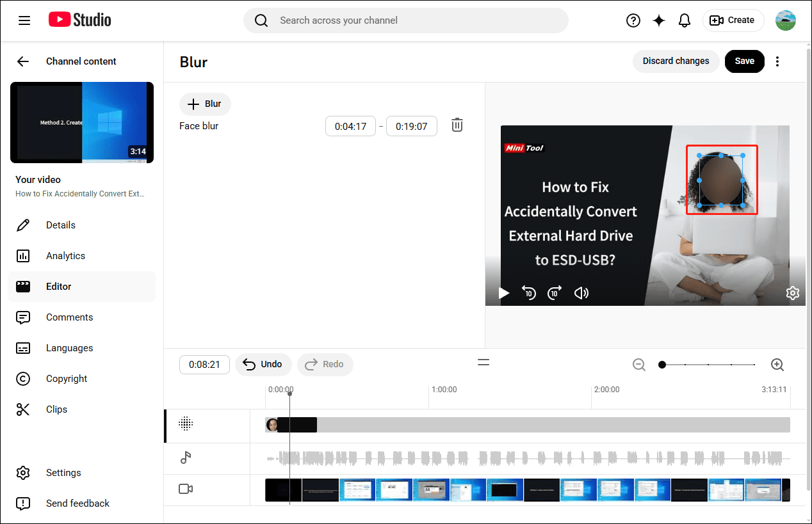Select the audio track music note icon
The height and width of the screenshot is (524, 812).
click(x=185, y=457)
